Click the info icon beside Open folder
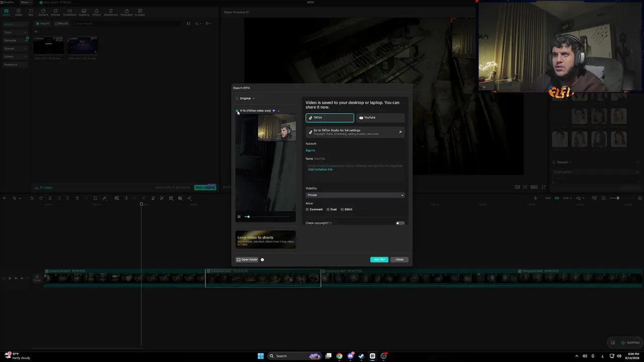644x362 pixels. (262, 259)
